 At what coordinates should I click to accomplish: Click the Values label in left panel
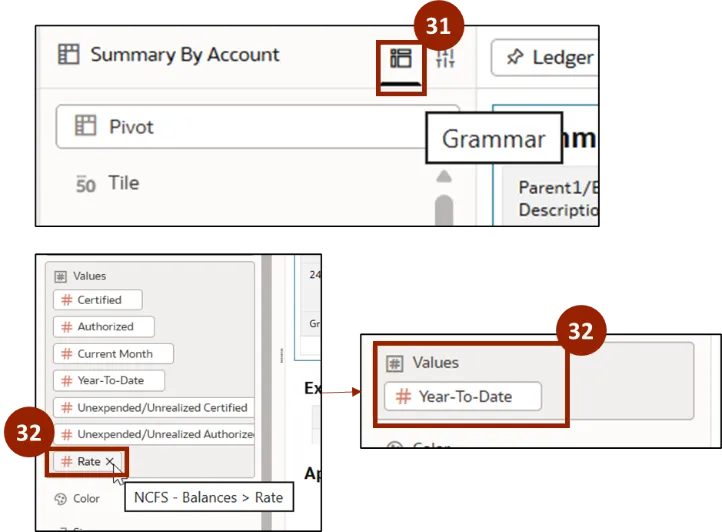pos(89,276)
